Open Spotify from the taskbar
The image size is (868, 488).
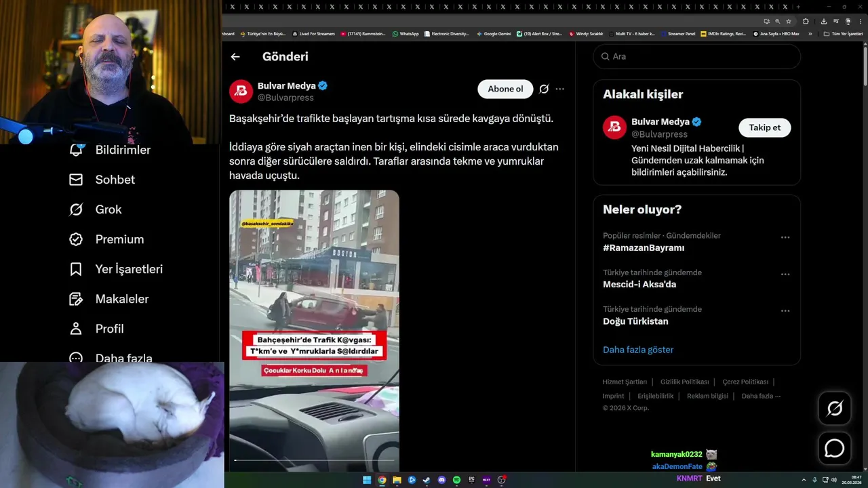[456, 480]
